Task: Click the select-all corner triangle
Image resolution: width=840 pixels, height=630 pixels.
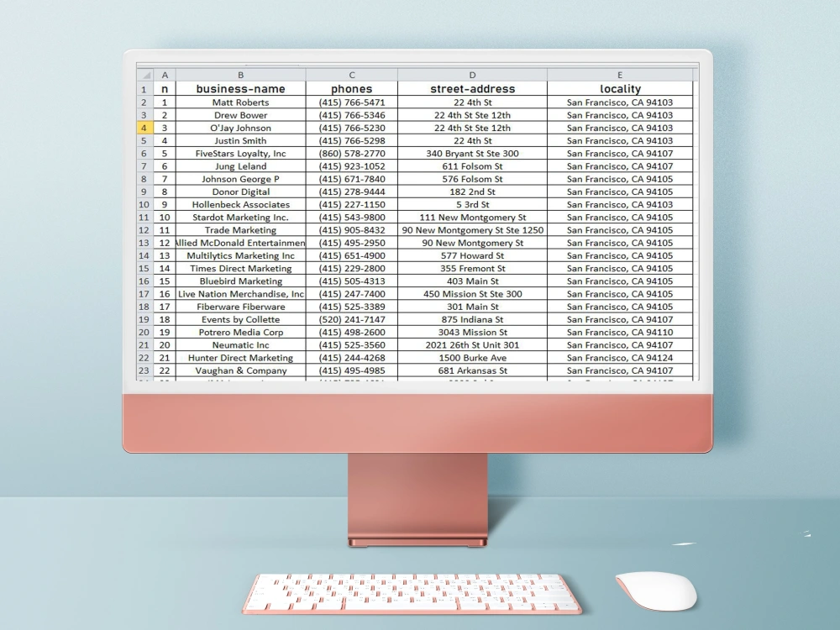Action: (x=145, y=75)
